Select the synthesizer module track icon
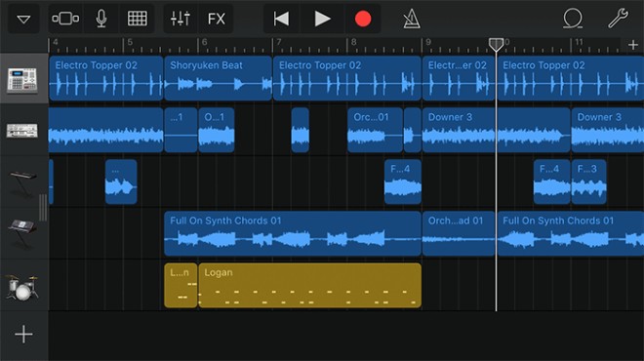This screenshot has width=644, height=361. point(22,131)
